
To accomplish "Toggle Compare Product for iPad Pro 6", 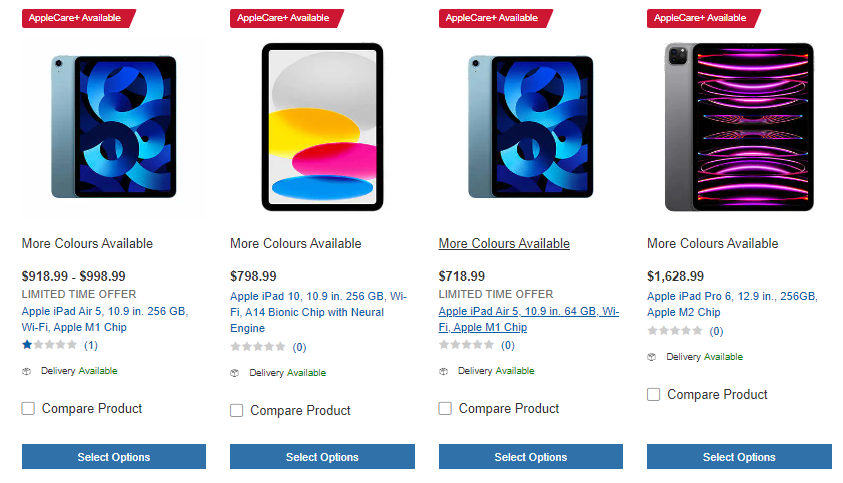I will click(x=654, y=394).
